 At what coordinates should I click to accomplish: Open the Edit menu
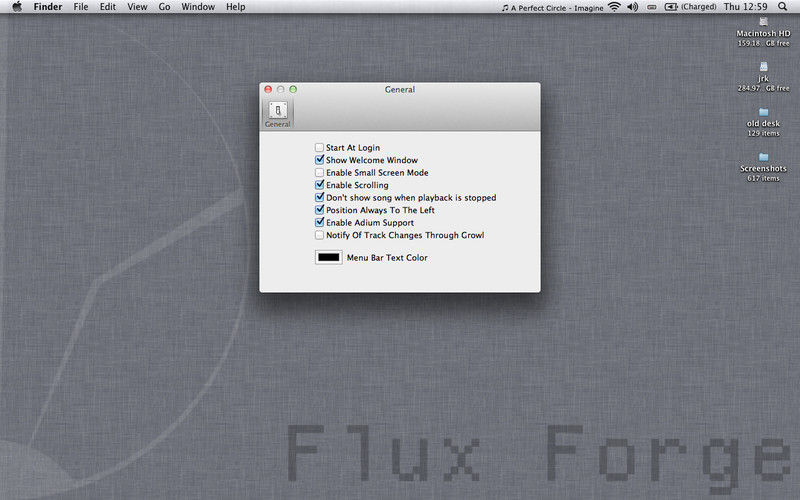(108, 7)
